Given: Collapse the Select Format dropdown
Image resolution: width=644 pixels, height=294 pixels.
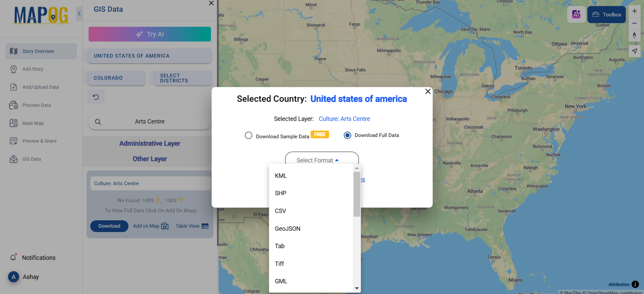Looking at the screenshot, I should (322, 160).
